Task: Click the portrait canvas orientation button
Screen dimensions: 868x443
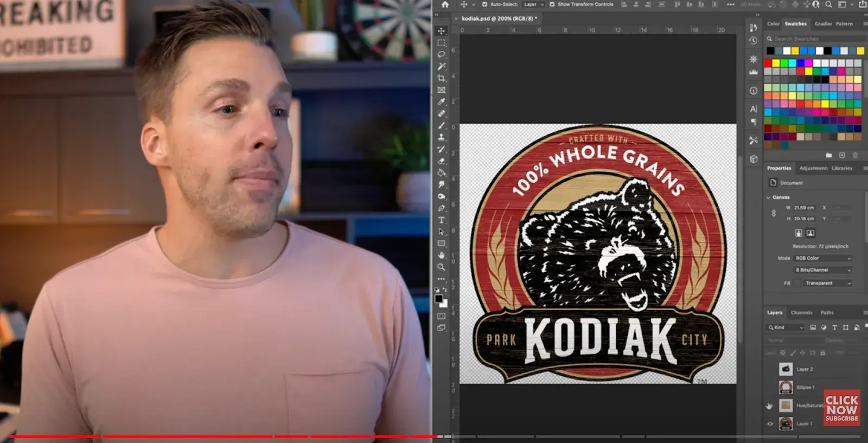Action: click(799, 233)
